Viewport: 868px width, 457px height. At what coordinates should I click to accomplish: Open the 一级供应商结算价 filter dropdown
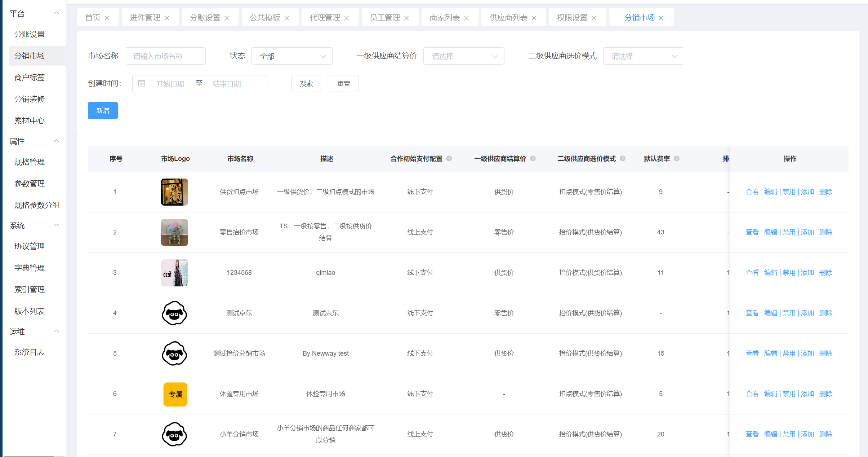click(464, 56)
